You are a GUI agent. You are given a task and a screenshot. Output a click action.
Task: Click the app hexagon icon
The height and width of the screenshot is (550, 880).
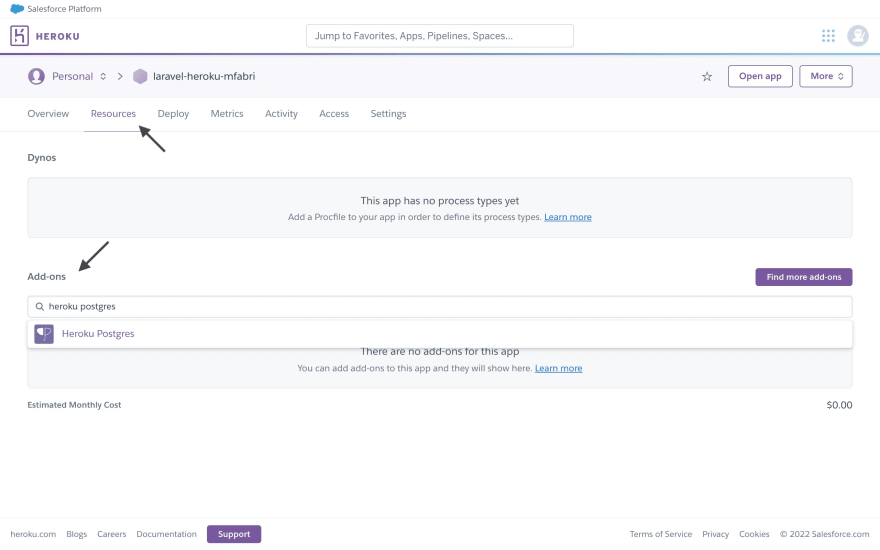(x=140, y=76)
